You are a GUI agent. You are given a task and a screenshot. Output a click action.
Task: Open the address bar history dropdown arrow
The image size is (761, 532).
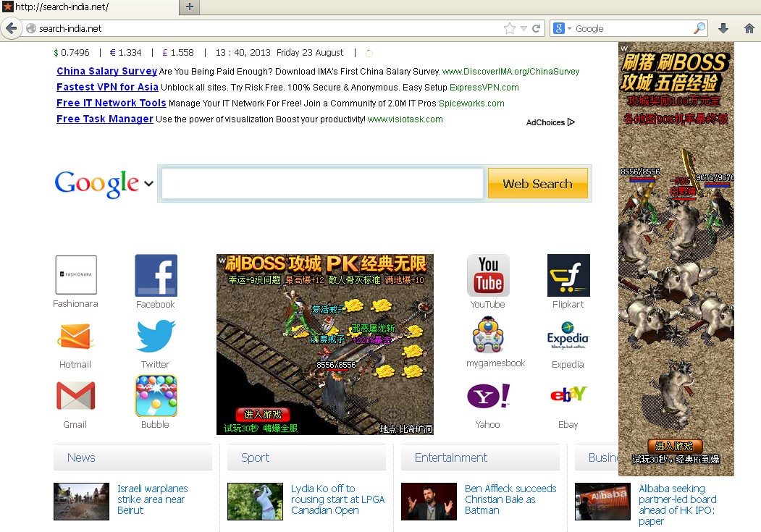click(524, 29)
